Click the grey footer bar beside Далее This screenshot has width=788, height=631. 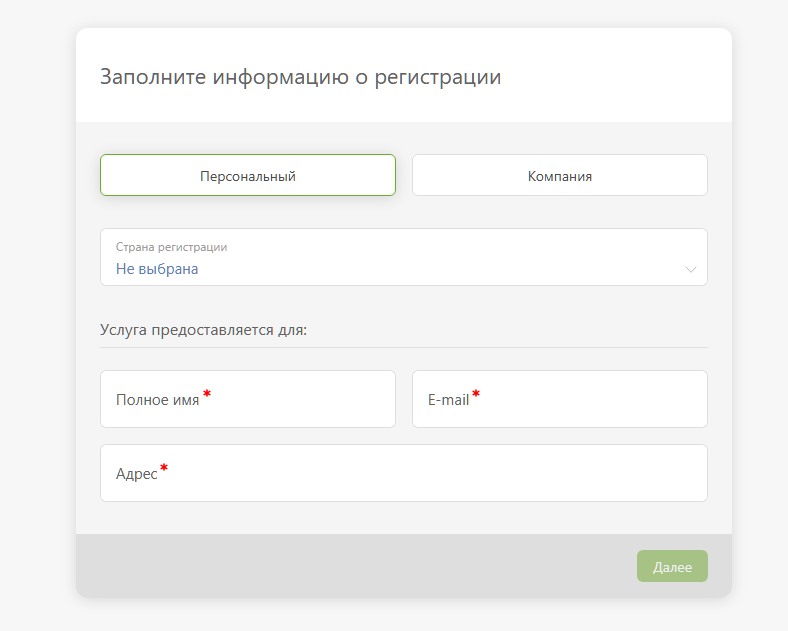(x=352, y=566)
